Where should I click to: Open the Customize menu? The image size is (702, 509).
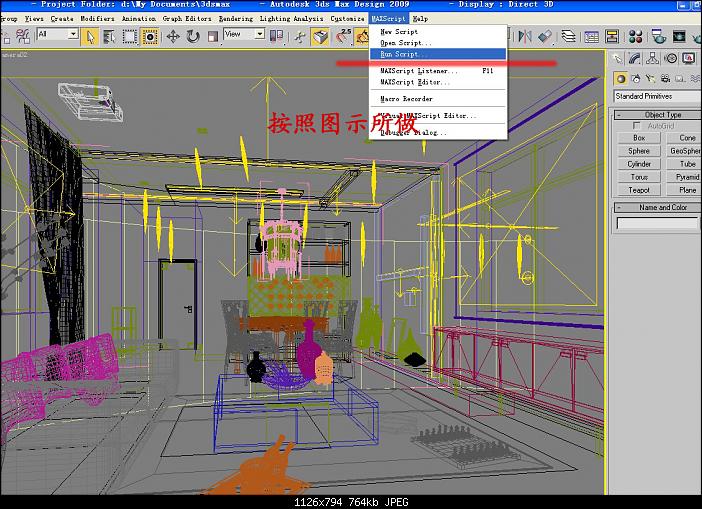coord(347,18)
